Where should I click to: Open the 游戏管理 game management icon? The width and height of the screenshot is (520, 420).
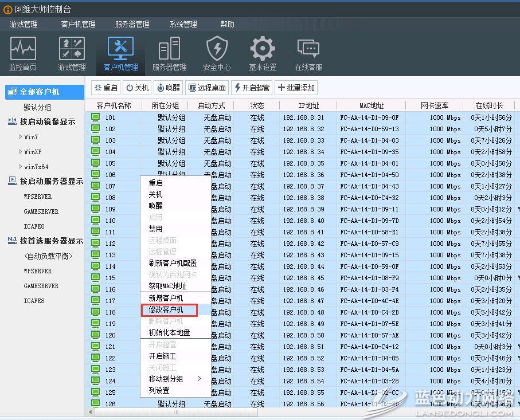click(x=72, y=54)
